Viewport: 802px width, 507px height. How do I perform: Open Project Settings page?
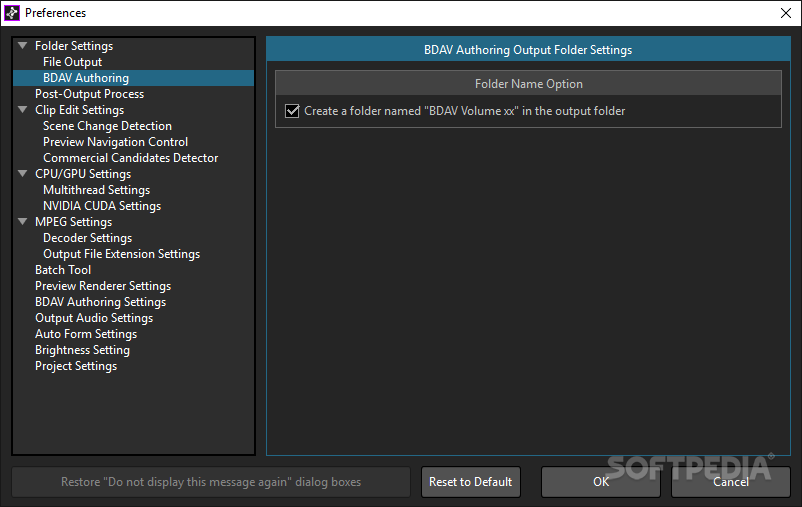tap(76, 366)
